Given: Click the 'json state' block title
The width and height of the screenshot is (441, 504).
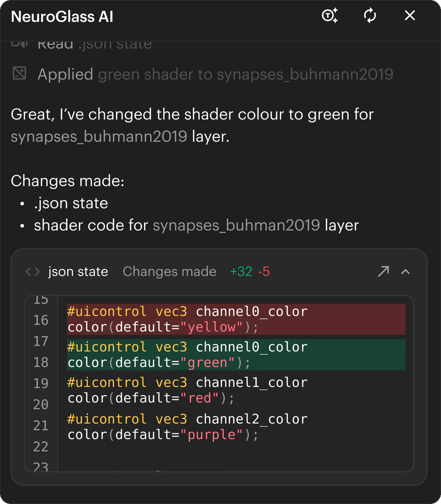Looking at the screenshot, I should pyautogui.click(x=78, y=272).
